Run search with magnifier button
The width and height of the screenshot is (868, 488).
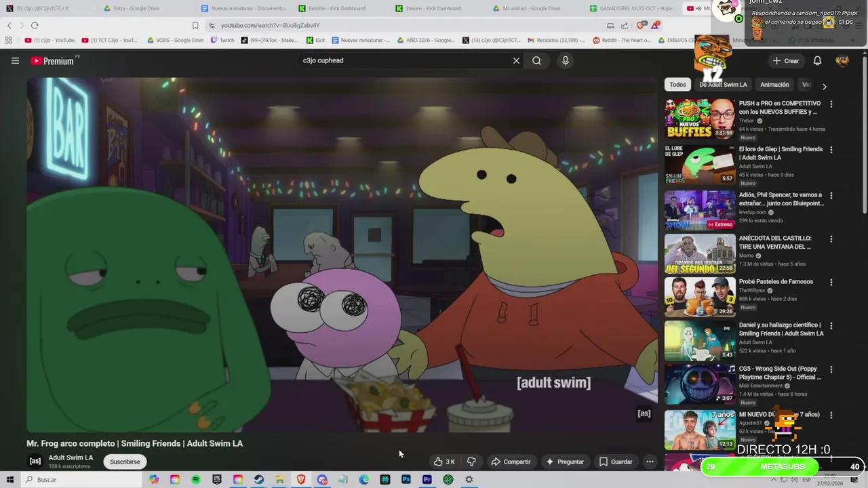[536, 60]
